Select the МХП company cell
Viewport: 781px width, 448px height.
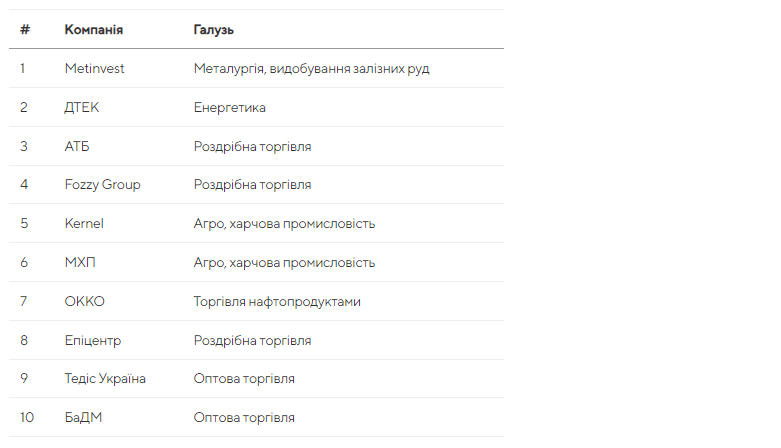[80, 262]
